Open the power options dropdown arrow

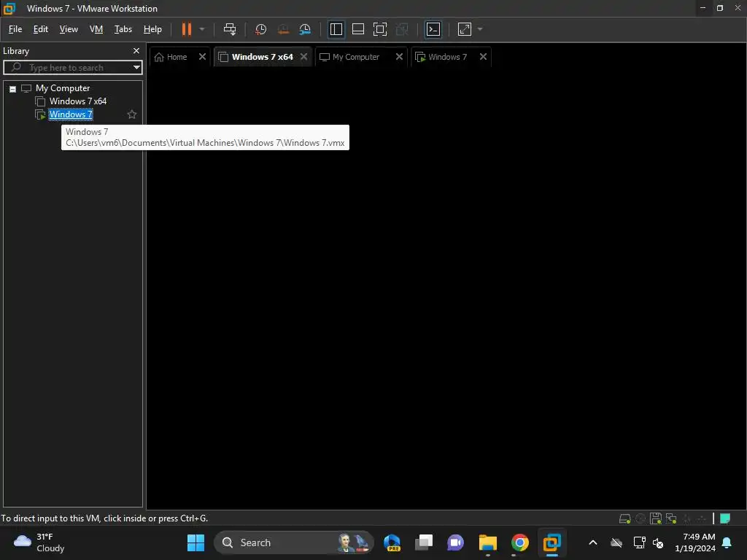[x=202, y=29]
